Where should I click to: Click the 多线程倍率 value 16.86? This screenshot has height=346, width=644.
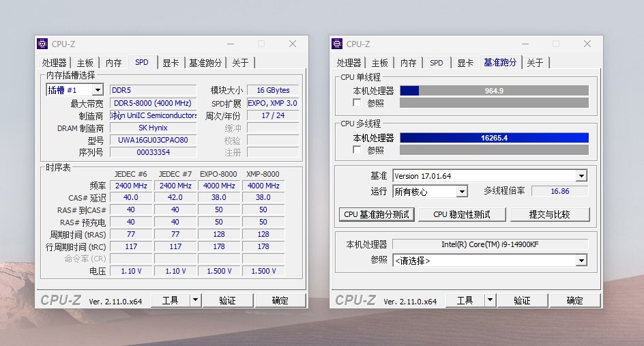(560, 191)
